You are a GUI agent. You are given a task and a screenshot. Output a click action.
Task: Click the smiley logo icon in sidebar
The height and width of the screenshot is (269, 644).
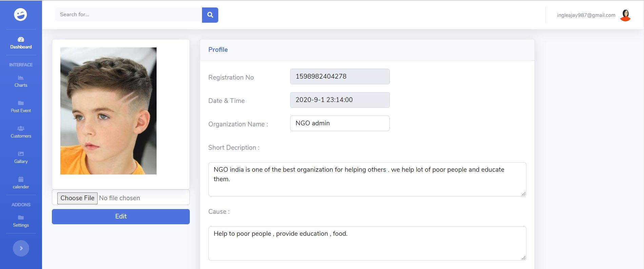[x=20, y=15]
